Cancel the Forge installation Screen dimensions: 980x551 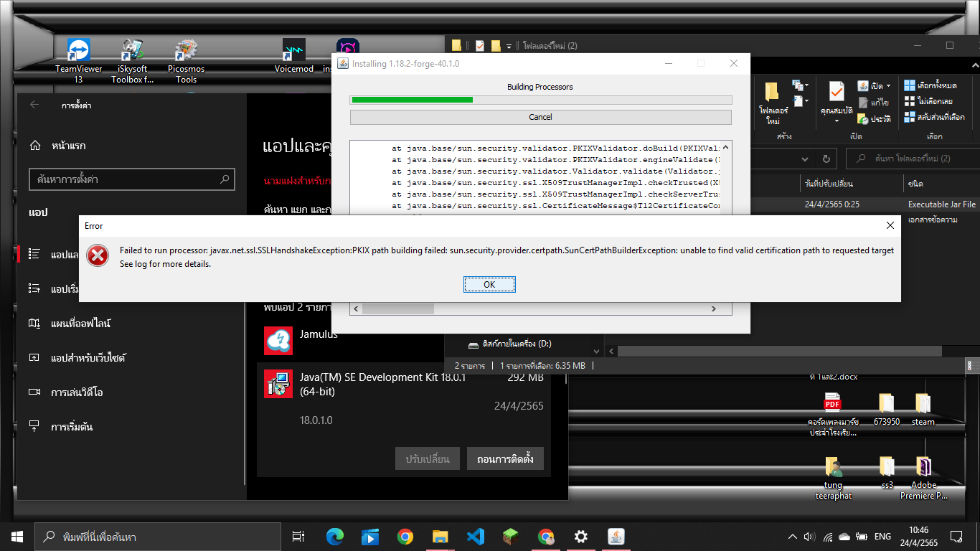click(540, 117)
